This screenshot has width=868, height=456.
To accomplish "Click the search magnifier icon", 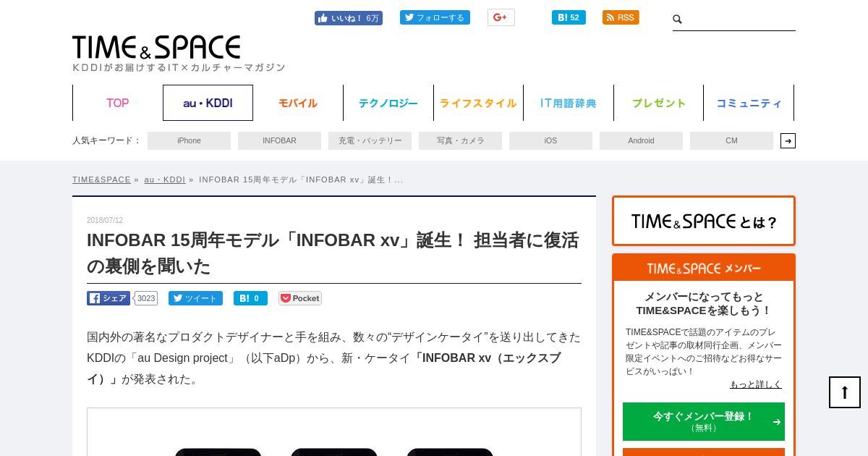I will tap(678, 19).
